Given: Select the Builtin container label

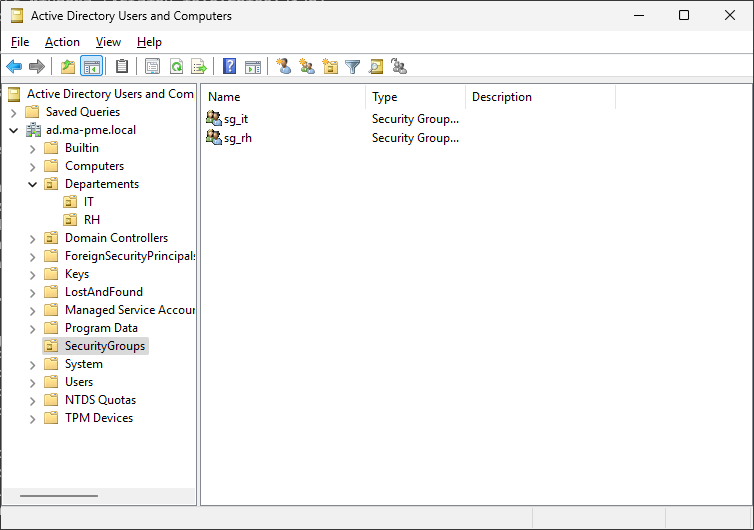Looking at the screenshot, I should click(x=82, y=148).
